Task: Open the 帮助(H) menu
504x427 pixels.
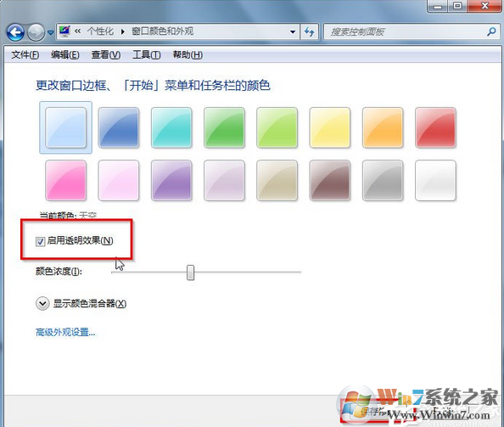Action: pos(188,55)
